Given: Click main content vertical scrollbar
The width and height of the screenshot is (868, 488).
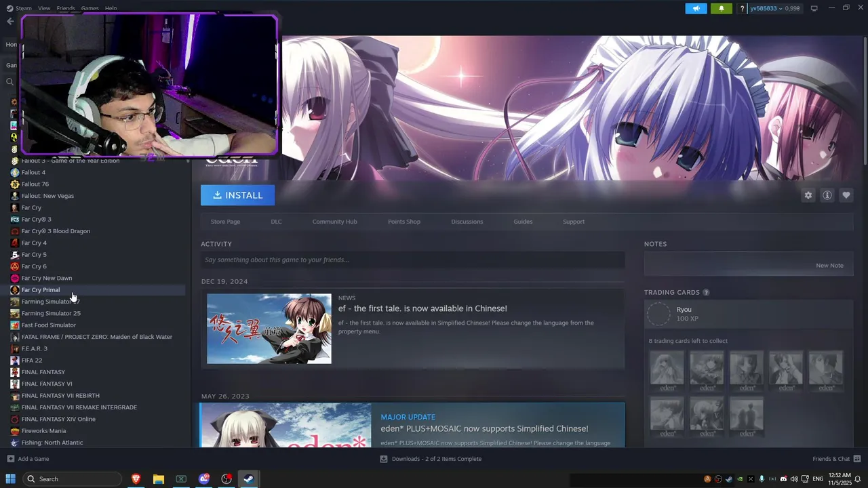Looking at the screenshot, I should click(865, 100).
